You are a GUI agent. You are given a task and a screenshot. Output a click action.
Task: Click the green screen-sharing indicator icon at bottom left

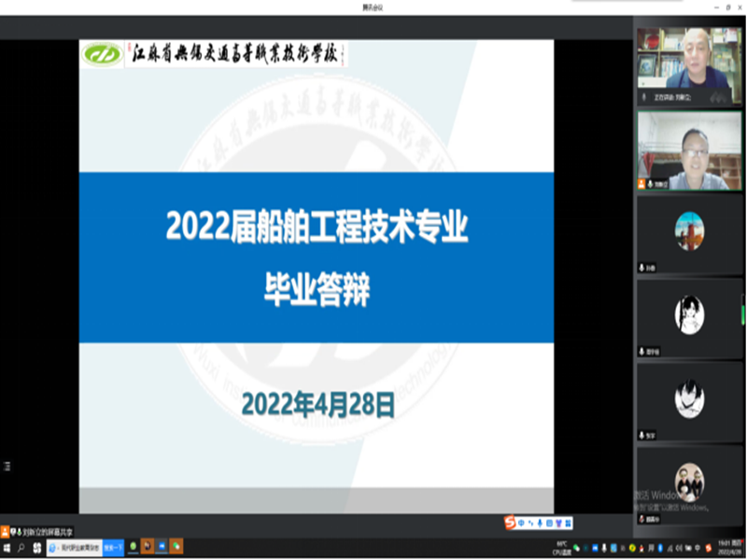tap(19, 530)
